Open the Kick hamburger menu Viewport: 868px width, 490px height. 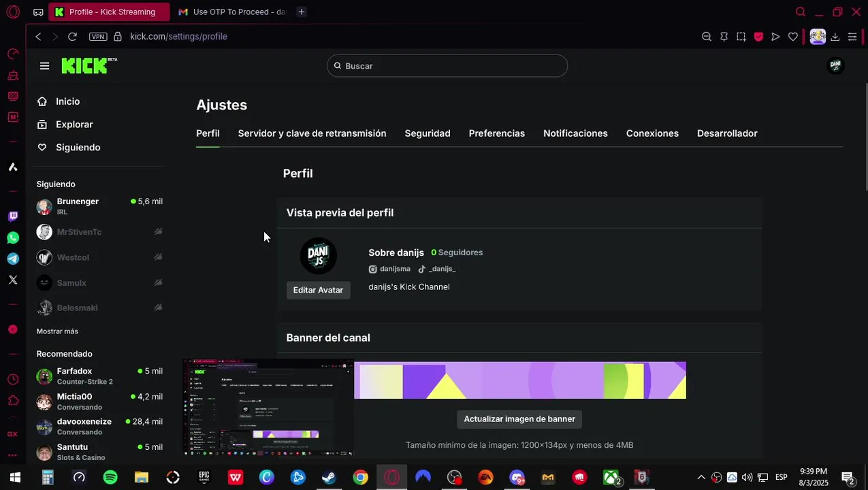pos(44,66)
